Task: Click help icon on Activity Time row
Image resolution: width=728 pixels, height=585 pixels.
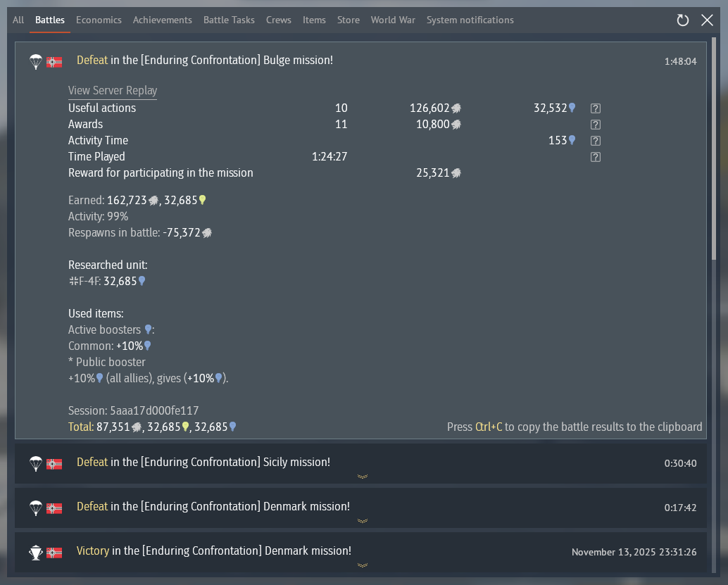Action: pos(595,141)
